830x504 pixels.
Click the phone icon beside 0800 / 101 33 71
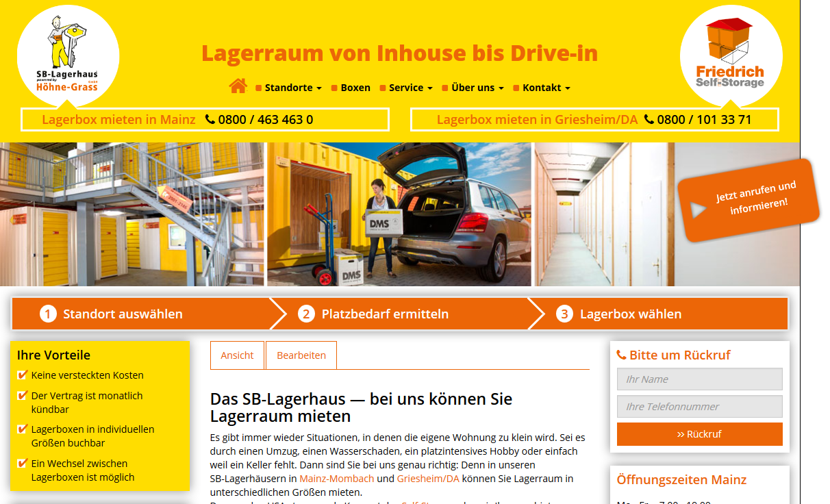[649, 120]
